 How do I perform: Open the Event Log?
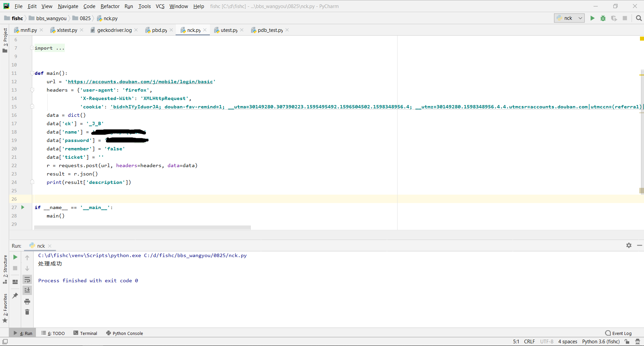(618, 333)
